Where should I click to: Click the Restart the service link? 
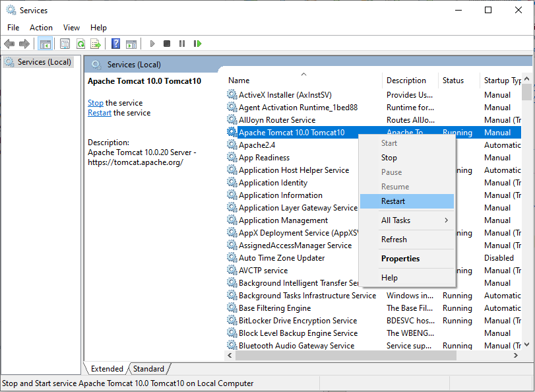100,113
